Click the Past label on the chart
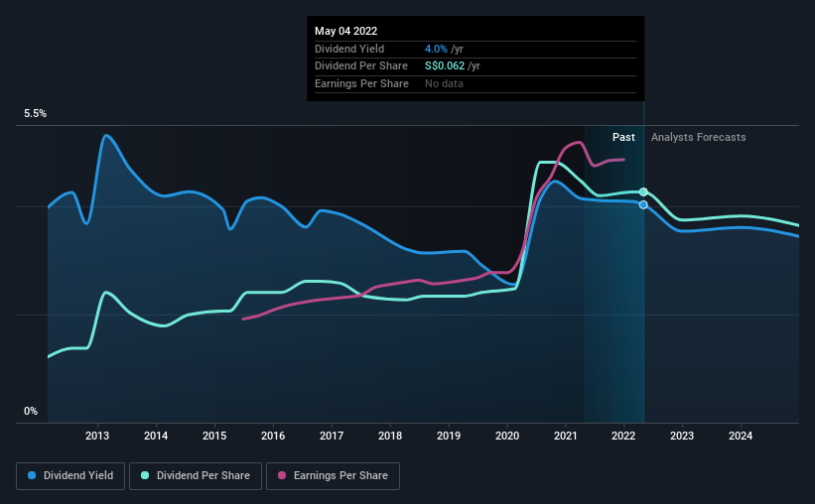815x504 pixels. [x=623, y=137]
